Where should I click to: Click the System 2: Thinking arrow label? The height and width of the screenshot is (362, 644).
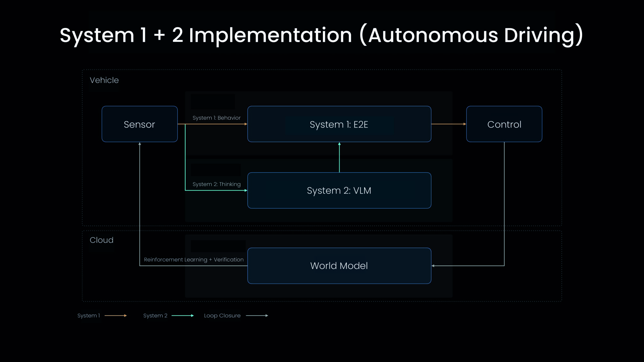click(216, 184)
